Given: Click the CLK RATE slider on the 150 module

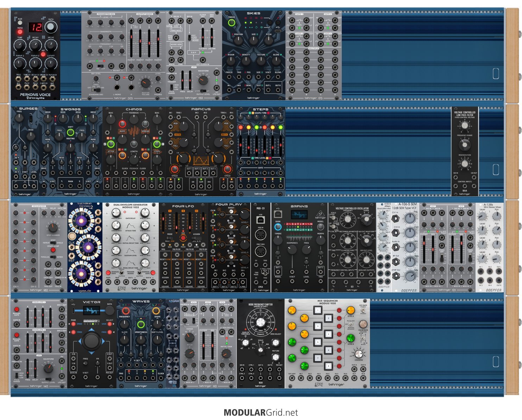Looking at the screenshot, I should click(x=203, y=37).
